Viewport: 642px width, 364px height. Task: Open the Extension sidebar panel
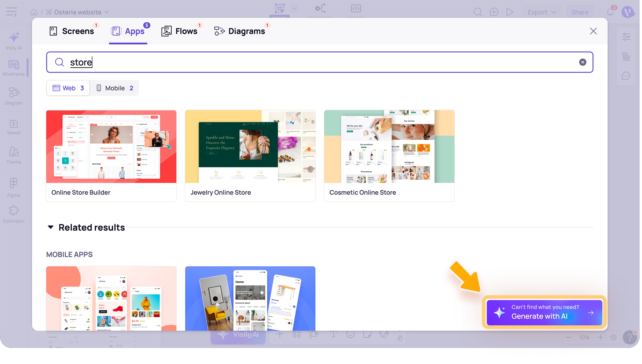[x=14, y=214]
